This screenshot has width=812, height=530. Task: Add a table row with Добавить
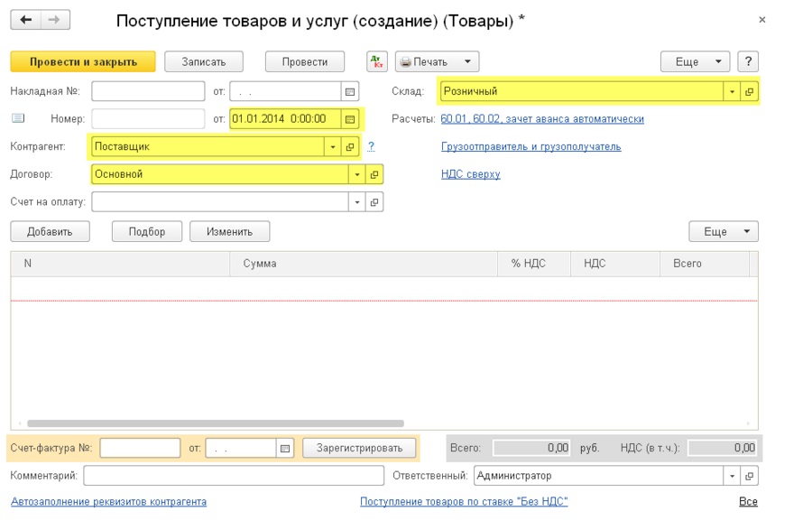pos(50,231)
